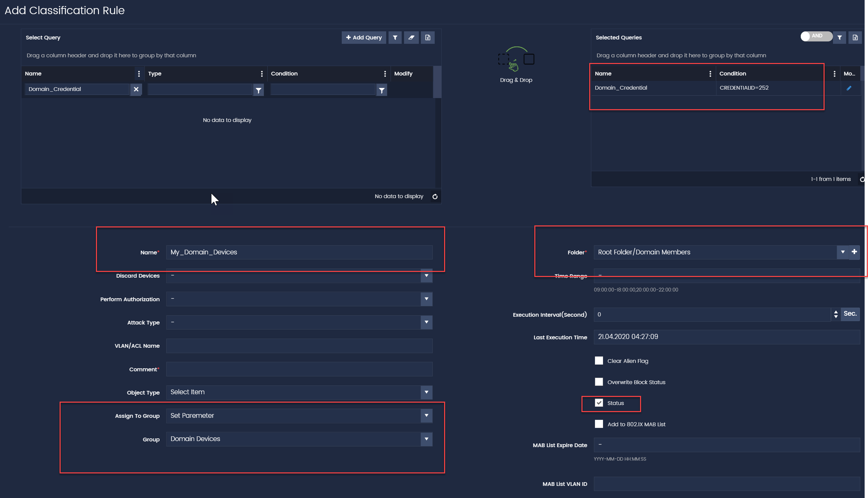Open the Object Type dropdown
This screenshot has height=498, width=868.
pyautogui.click(x=427, y=392)
